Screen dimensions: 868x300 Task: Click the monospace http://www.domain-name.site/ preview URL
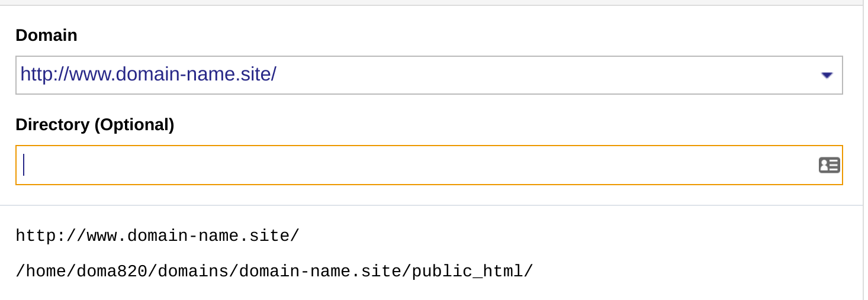coord(157,236)
